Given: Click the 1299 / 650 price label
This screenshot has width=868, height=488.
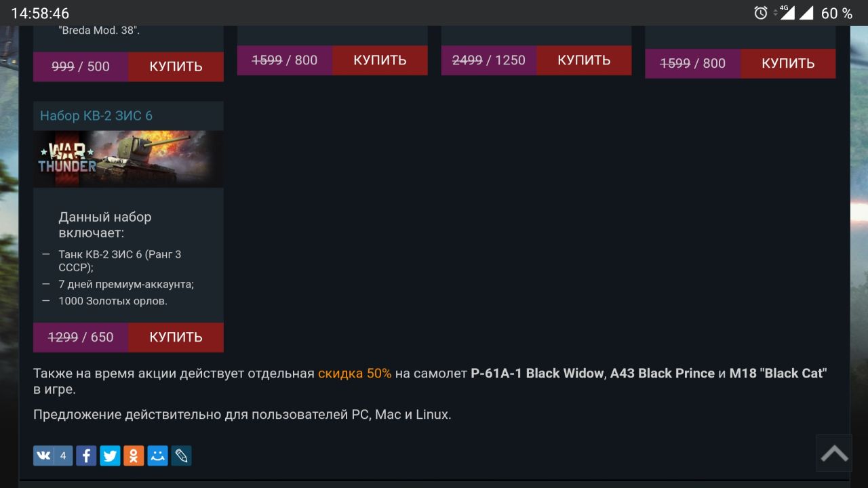Looking at the screenshot, I should click(x=81, y=338).
